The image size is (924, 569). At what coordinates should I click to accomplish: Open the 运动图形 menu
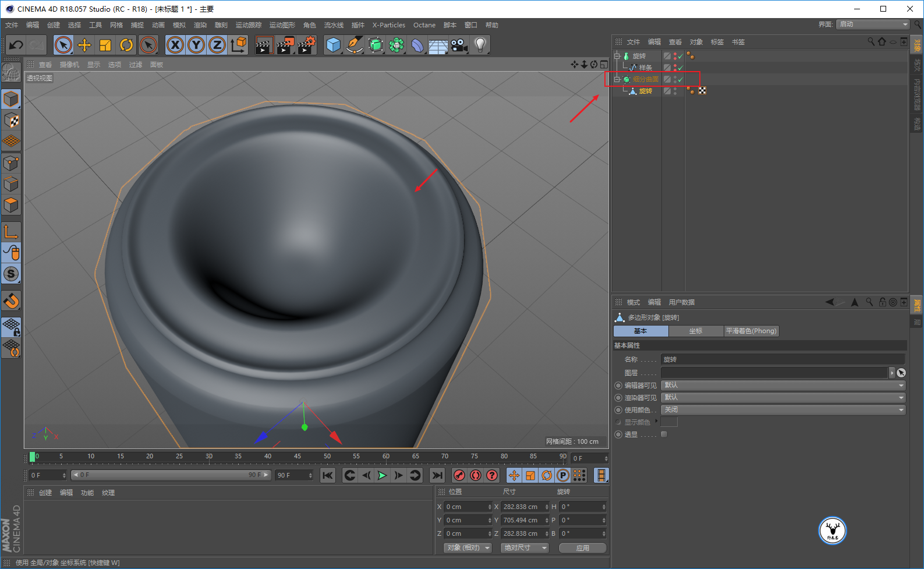(282, 25)
